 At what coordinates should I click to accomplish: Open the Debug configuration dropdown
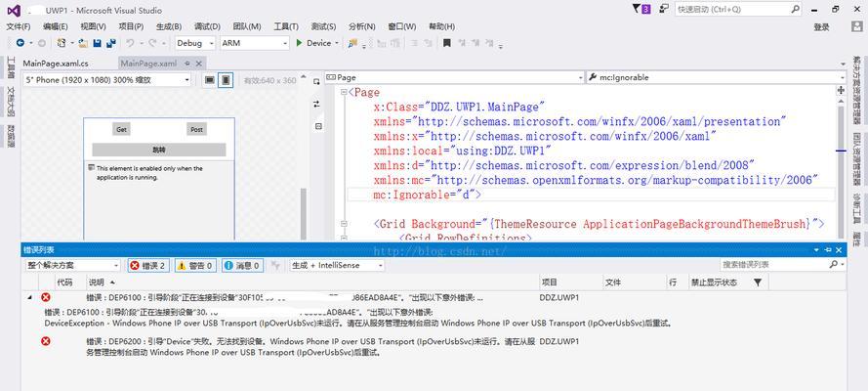click(x=195, y=43)
